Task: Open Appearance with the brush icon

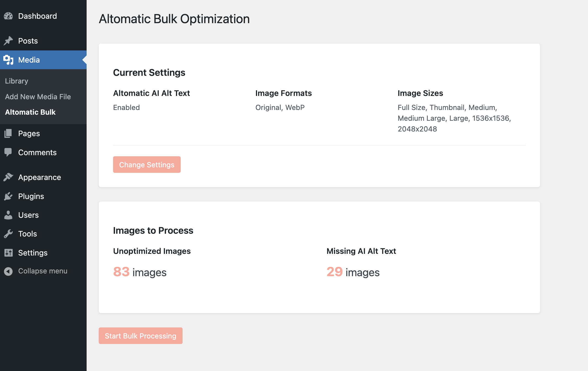Action: [8, 177]
